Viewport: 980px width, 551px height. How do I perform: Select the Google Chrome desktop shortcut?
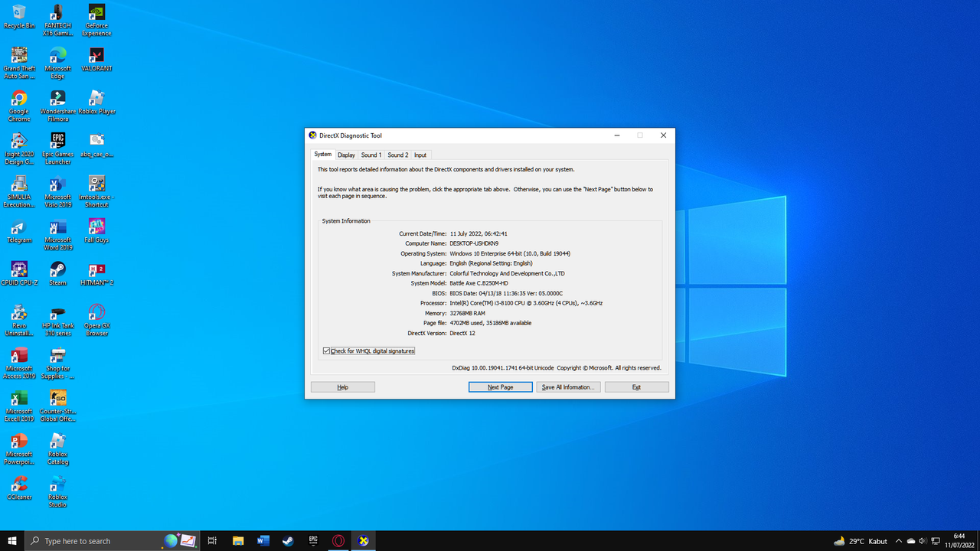[19, 106]
